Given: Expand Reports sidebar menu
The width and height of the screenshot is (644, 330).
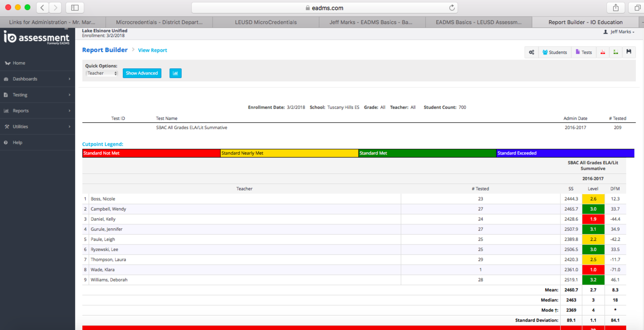Looking at the screenshot, I should pyautogui.click(x=37, y=111).
